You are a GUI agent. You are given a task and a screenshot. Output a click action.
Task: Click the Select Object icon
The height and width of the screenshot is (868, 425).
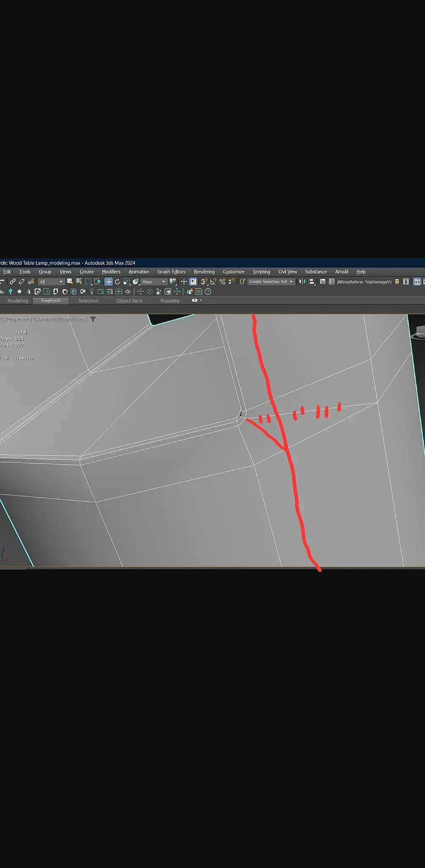70,282
